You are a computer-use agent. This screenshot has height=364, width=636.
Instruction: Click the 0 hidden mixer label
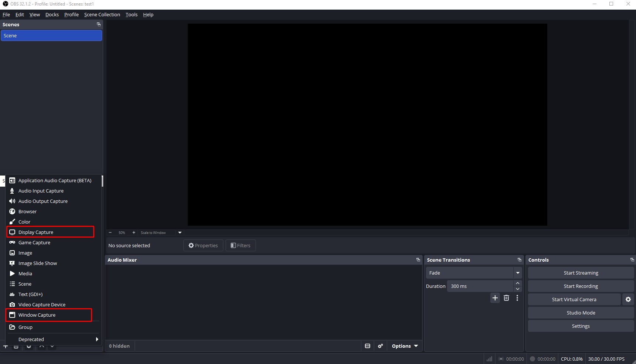tap(119, 346)
